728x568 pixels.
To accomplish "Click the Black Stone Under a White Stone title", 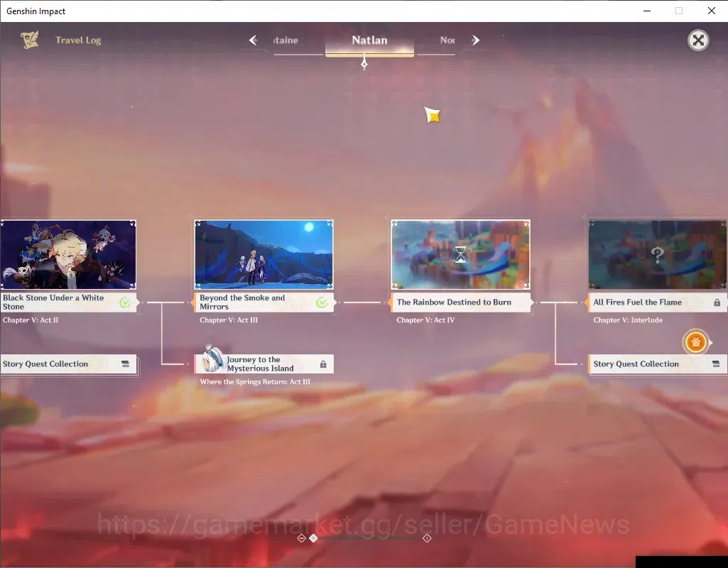I will point(53,302).
